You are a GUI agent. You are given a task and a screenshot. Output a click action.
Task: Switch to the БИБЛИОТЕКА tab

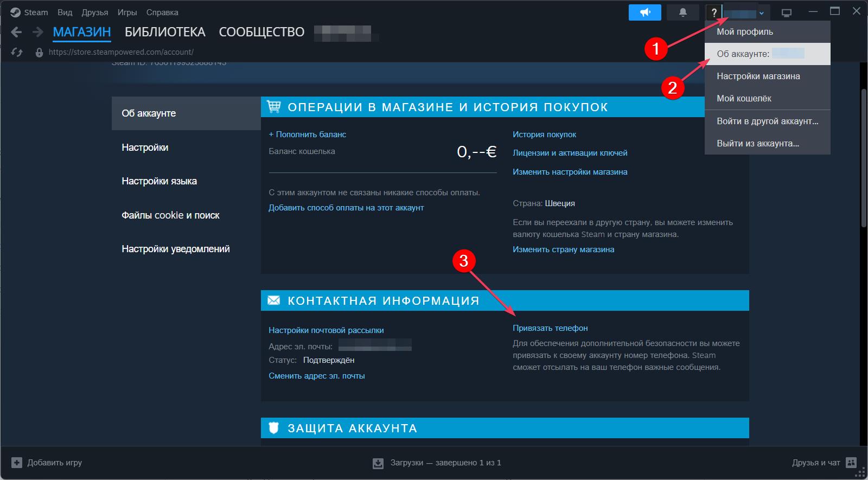(x=165, y=32)
